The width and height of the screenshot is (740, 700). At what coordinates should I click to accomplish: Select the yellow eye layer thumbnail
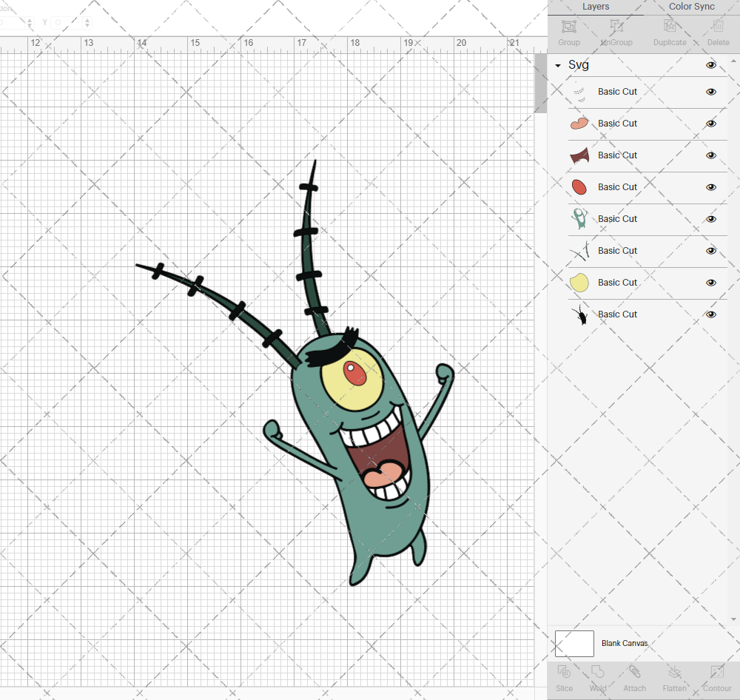point(579,283)
